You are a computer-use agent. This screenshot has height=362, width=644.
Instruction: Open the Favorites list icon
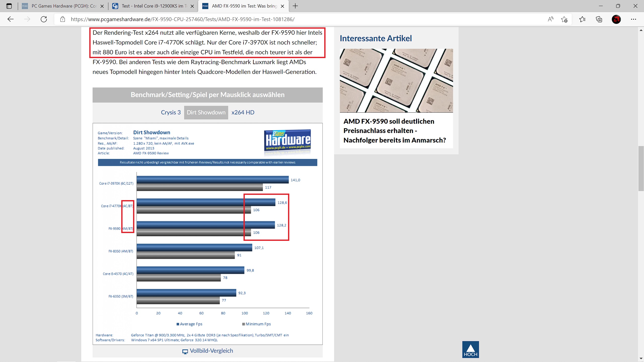(582, 19)
